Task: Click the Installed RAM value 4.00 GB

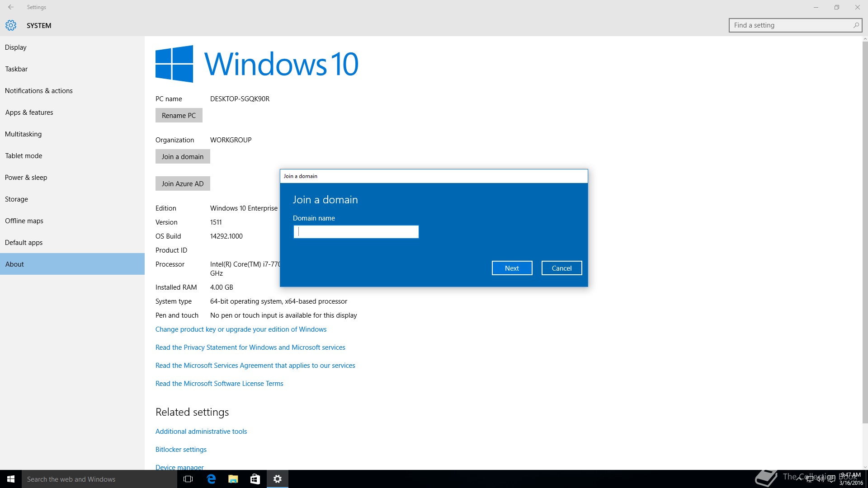Action: pos(222,287)
